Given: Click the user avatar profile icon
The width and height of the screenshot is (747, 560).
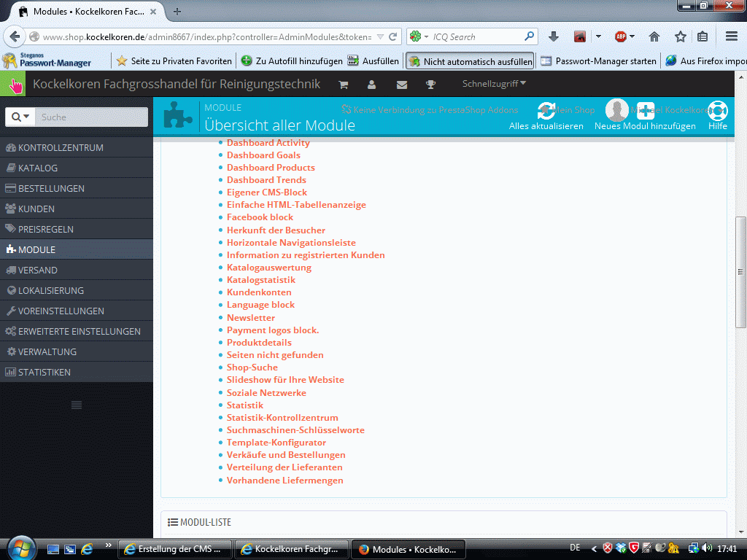Looking at the screenshot, I should click(x=616, y=110).
